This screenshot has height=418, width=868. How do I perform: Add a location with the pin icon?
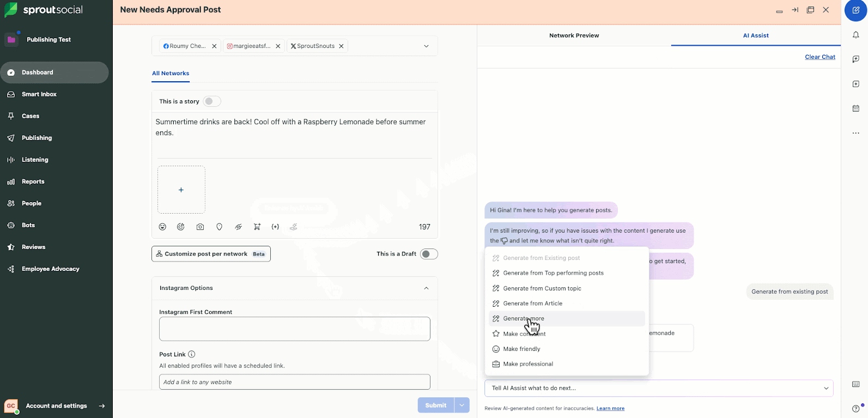click(x=219, y=227)
